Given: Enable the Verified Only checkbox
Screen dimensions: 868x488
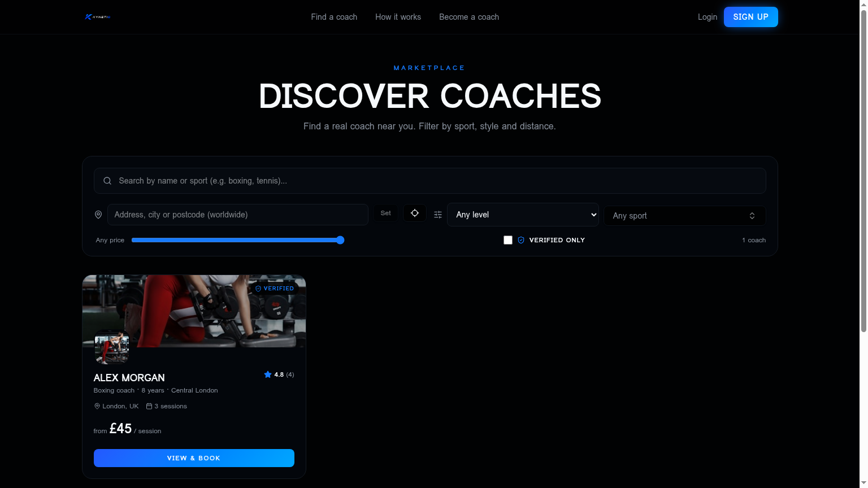Looking at the screenshot, I should 508,240.
